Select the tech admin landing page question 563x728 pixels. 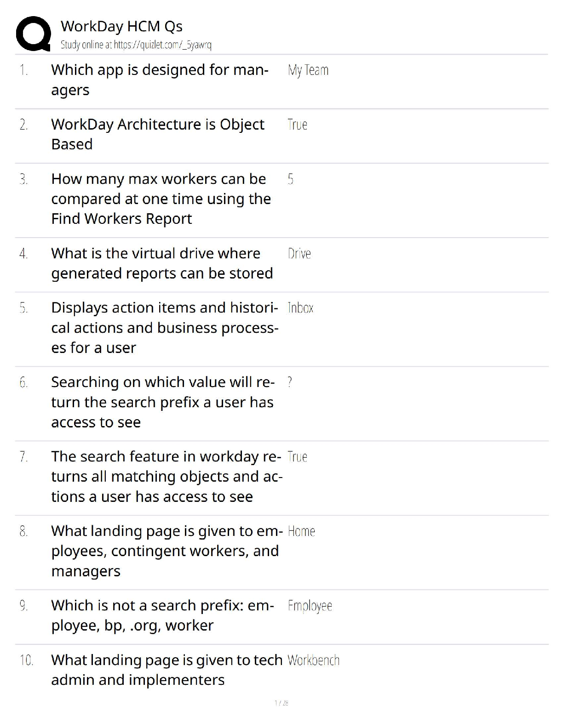[167, 670]
